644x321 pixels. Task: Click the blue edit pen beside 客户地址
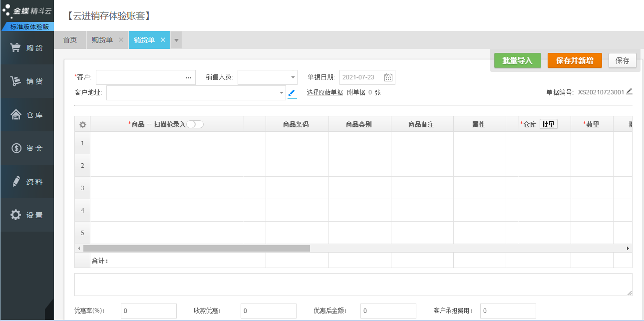[x=292, y=93]
